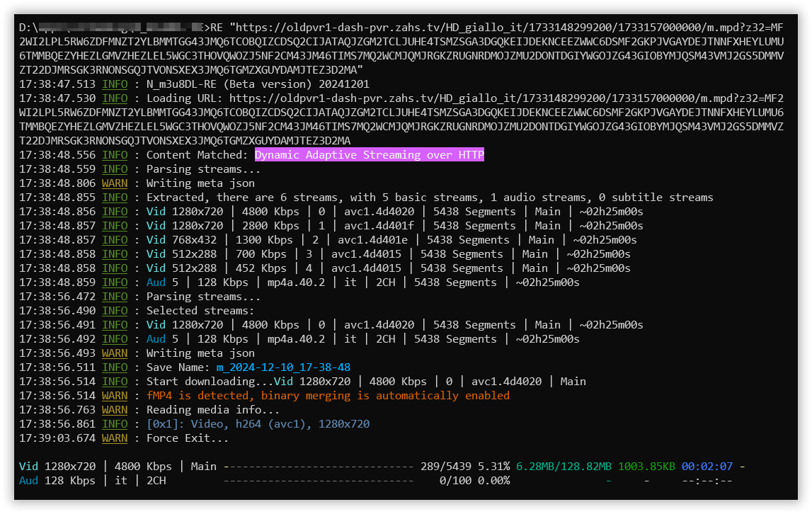Click the WARN label beside "Reading media info..."
Viewport: 812px width, 514px height.
coord(115,410)
